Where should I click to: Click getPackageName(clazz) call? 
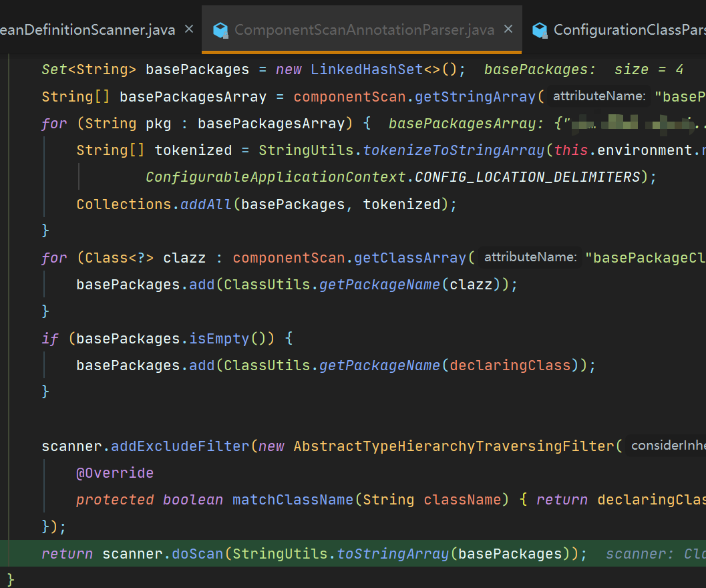pos(411,285)
